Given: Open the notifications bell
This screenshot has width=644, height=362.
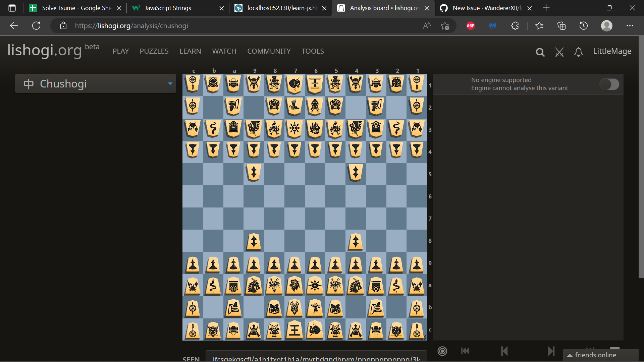Looking at the screenshot, I should tap(578, 52).
